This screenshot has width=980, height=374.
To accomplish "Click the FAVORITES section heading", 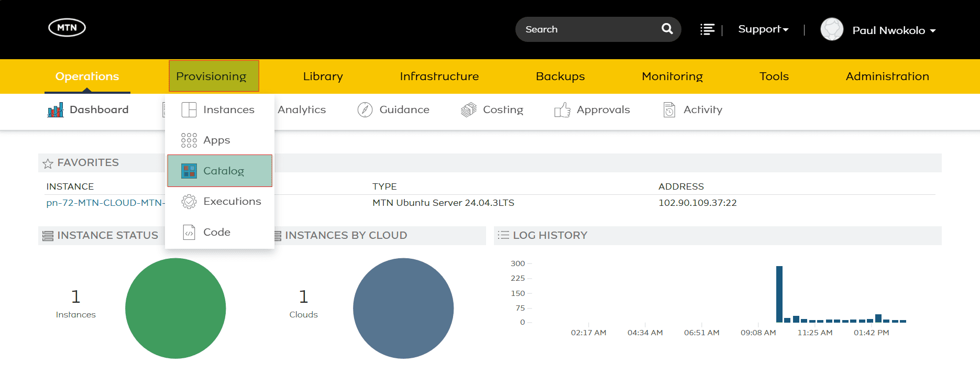I will click(x=88, y=163).
